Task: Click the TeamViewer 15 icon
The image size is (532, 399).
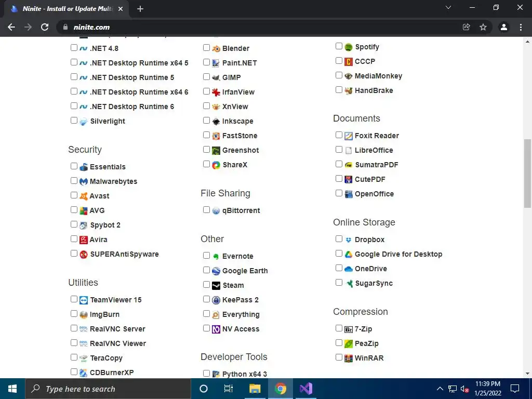Action: [x=84, y=300]
